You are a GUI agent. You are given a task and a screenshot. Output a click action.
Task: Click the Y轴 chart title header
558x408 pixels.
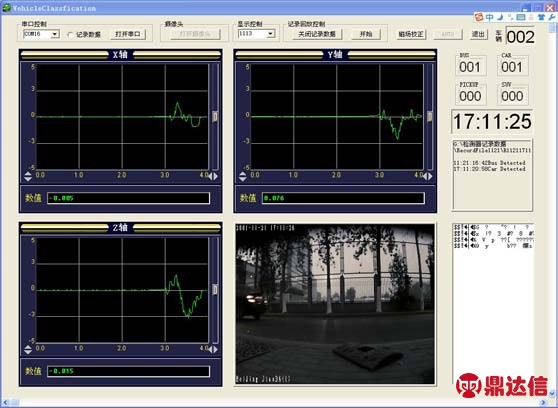tap(335, 54)
